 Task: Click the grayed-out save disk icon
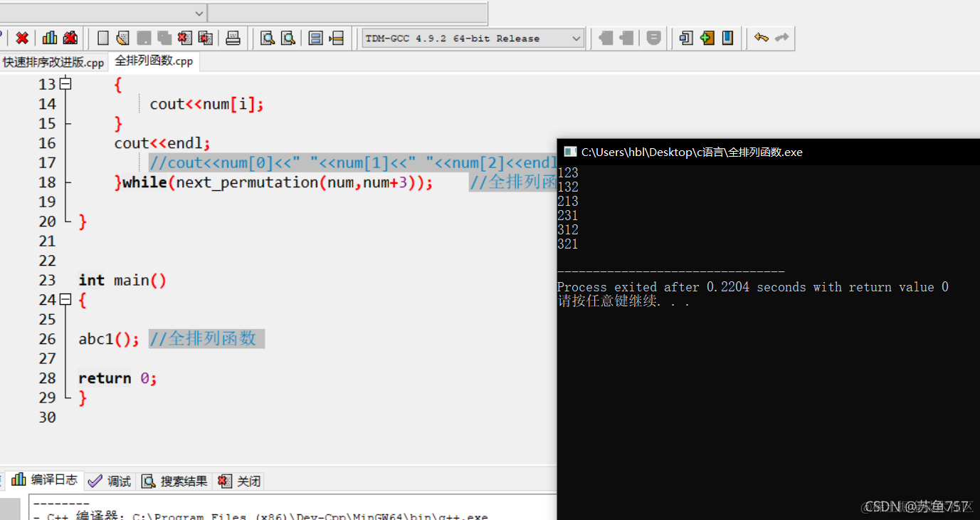(144, 38)
